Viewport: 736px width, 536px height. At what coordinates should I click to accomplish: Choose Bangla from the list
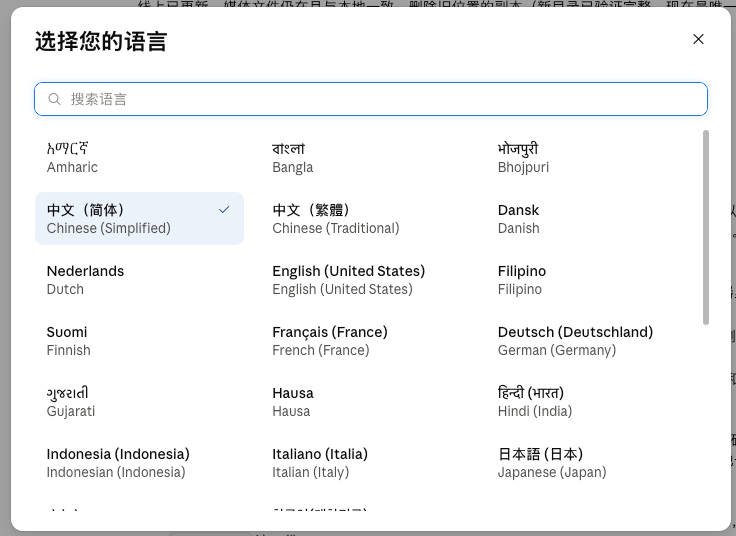click(365, 158)
